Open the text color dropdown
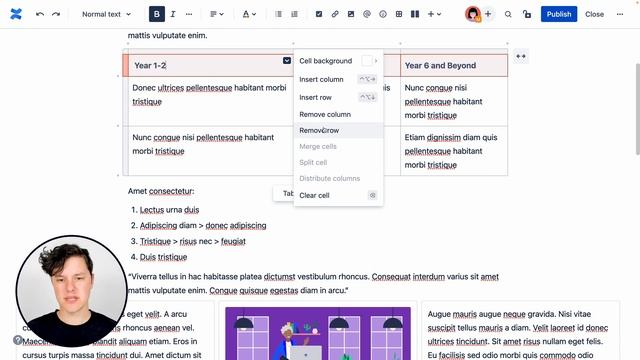This screenshot has height=360, width=640. [249, 14]
